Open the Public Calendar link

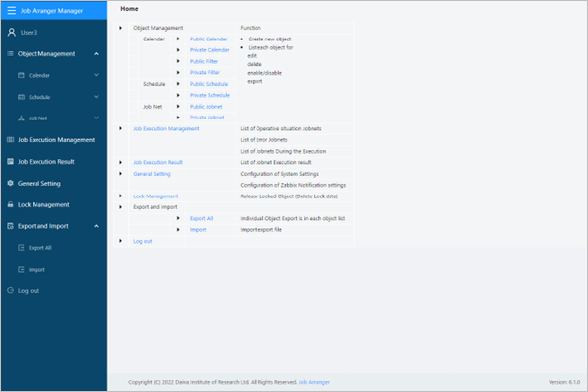click(x=208, y=39)
